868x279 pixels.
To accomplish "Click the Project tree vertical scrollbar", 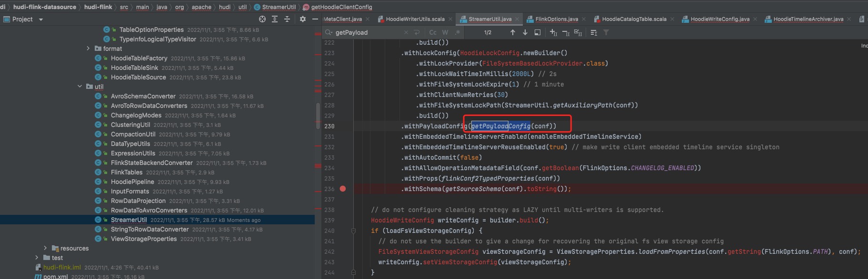I will (318, 115).
